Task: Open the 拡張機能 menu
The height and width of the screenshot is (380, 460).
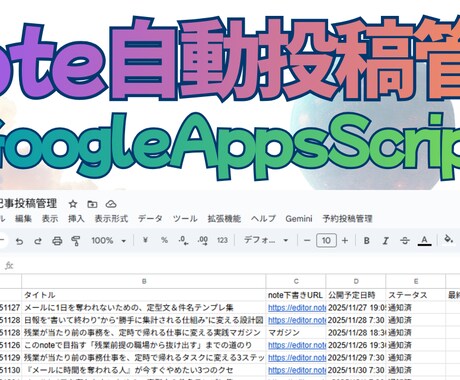Action: [224, 219]
